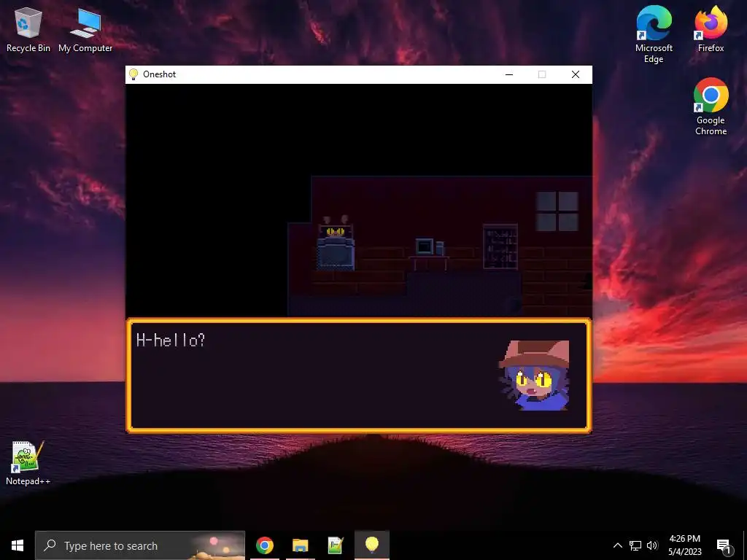Screen dimensions: 747x560
Task: Open Notepad++ from the taskbar
Action: click(336, 545)
